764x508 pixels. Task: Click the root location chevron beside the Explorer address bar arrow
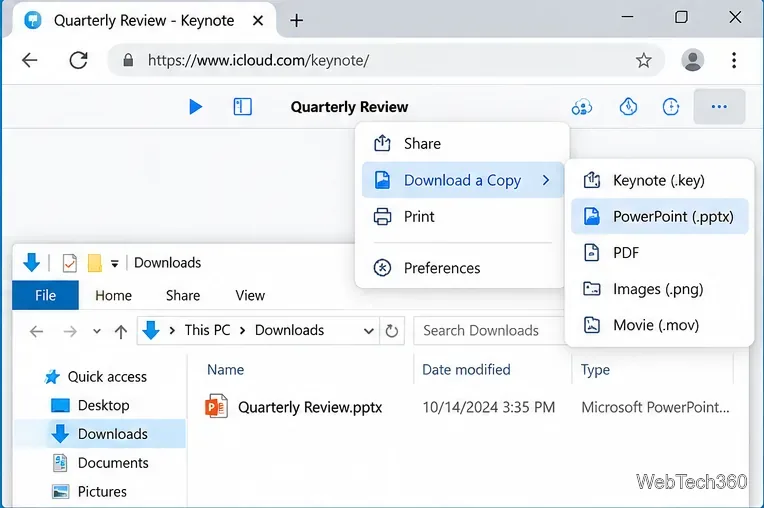click(172, 331)
